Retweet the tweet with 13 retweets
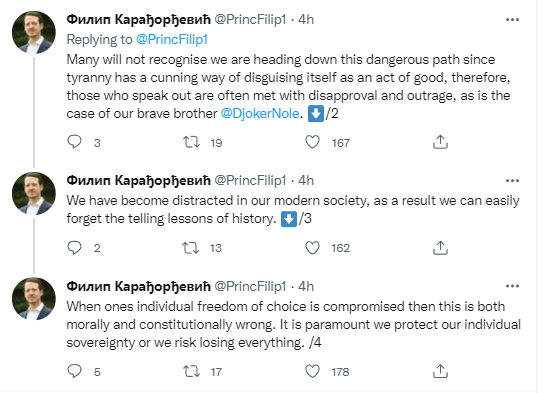The width and height of the screenshot is (547, 393). pyautogui.click(x=190, y=248)
